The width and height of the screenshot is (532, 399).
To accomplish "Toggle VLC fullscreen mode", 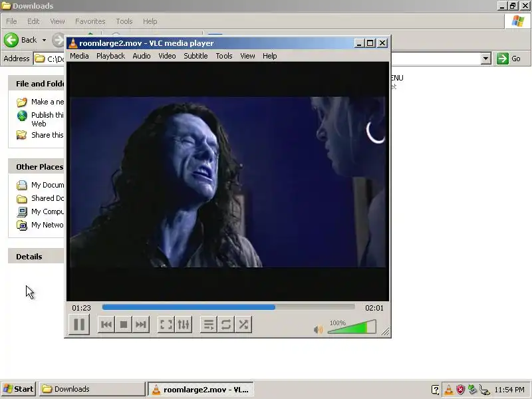I will coord(166,325).
